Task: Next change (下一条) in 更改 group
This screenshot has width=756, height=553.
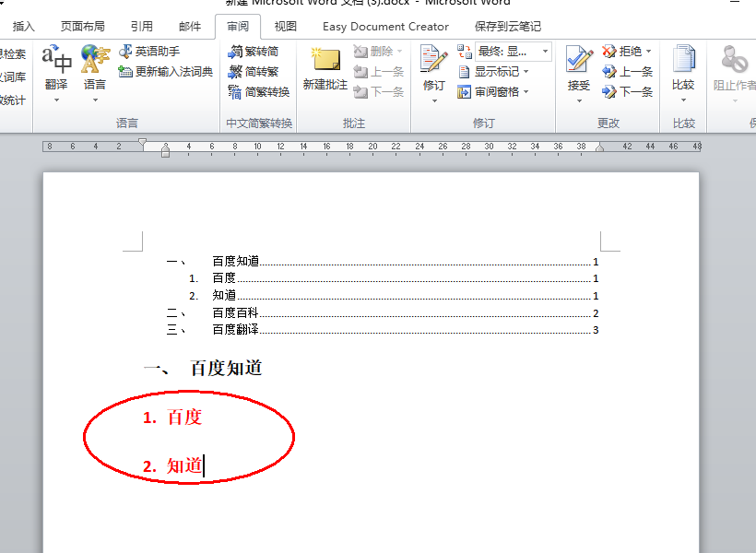Action: tap(627, 91)
